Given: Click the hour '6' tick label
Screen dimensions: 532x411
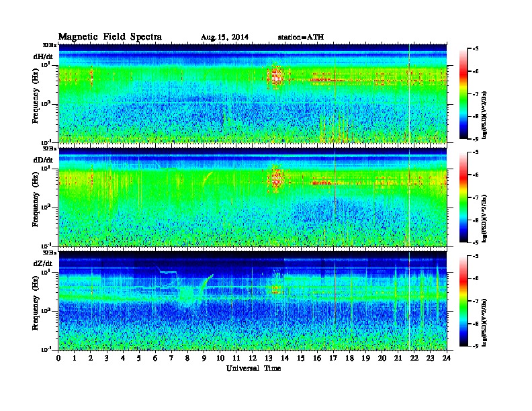Looking at the screenshot, I should (x=155, y=358).
